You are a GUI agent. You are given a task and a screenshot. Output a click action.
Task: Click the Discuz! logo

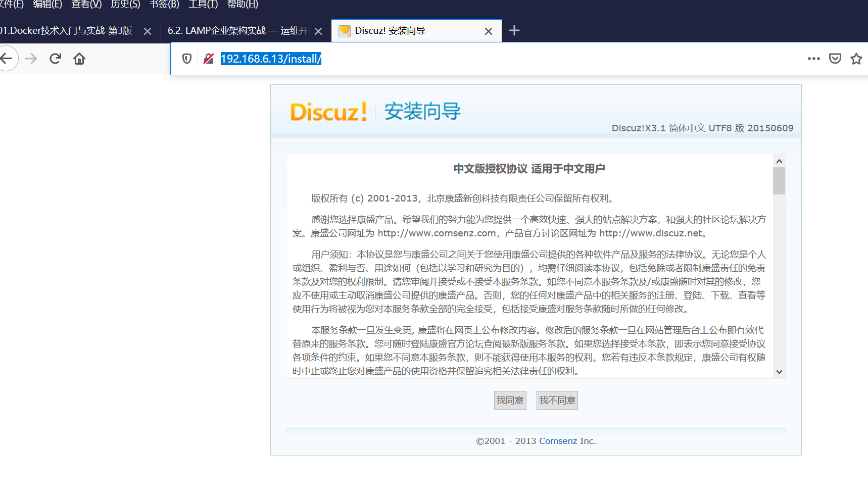328,112
